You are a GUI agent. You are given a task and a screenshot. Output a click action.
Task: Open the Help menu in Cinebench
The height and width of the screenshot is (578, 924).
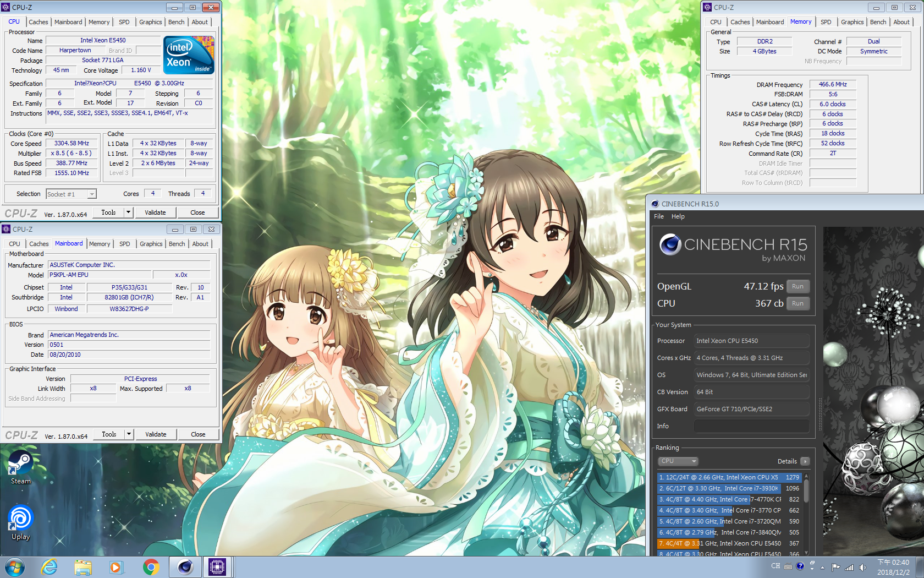tap(678, 216)
